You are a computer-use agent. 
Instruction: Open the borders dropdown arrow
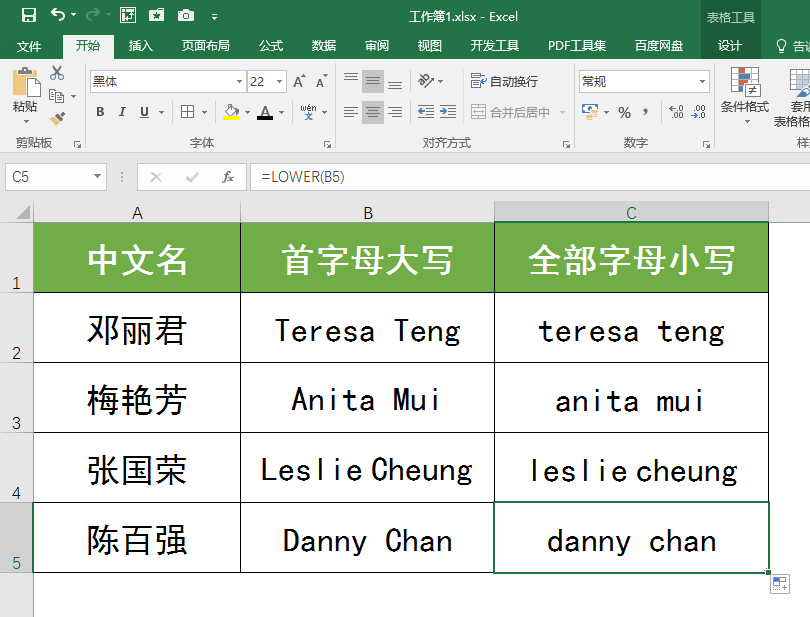[205, 112]
